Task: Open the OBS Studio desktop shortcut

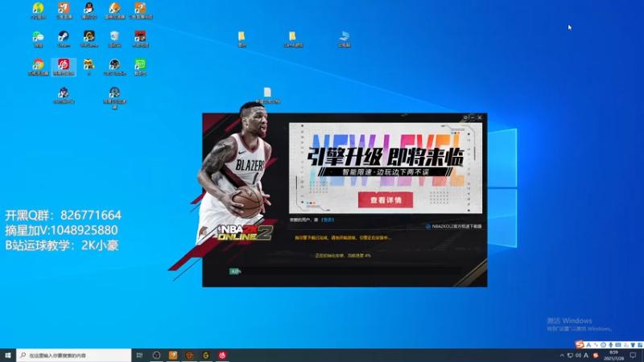Action: (x=114, y=67)
